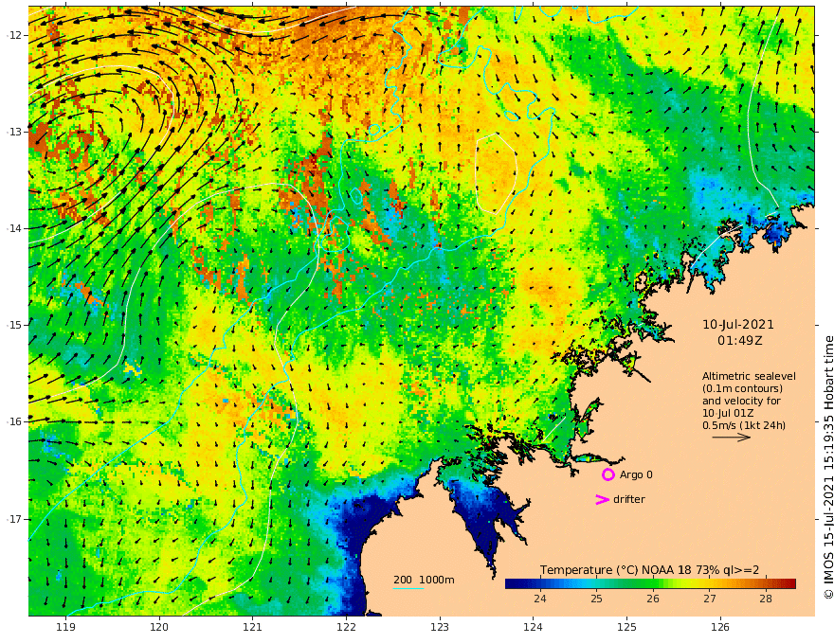Click the '200 1000m' depth contour label
The image size is (834, 644).
(x=424, y=580)
